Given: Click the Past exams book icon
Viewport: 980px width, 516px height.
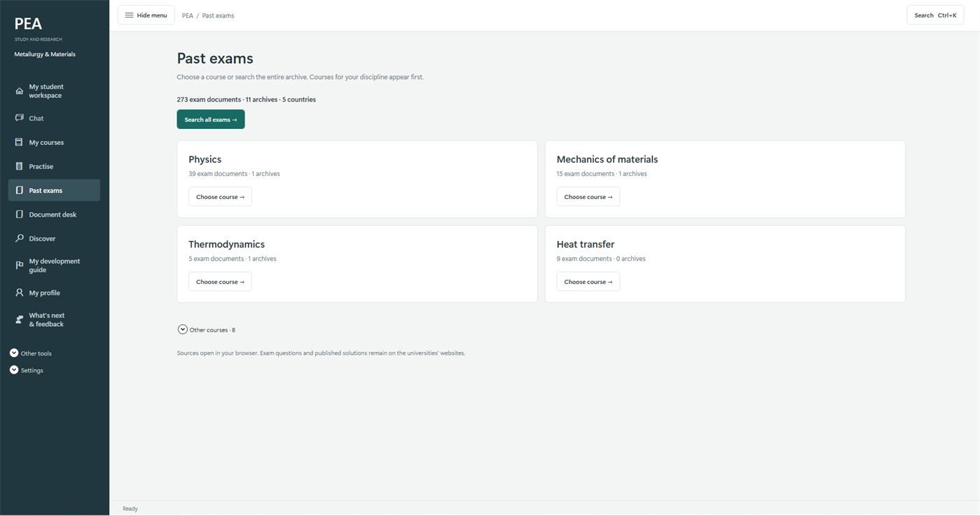Looking at the screenshot, I should point(19,190).
